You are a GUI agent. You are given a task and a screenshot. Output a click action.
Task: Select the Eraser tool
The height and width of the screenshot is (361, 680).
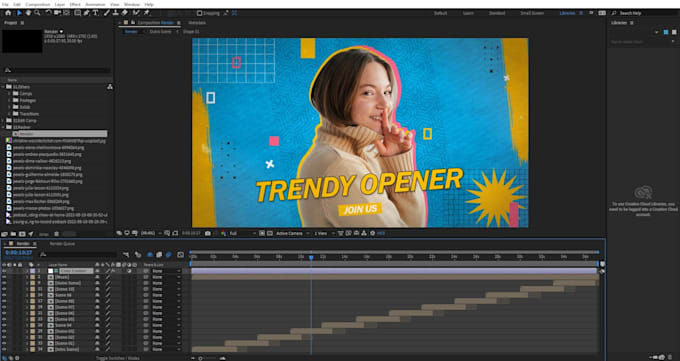124,13
